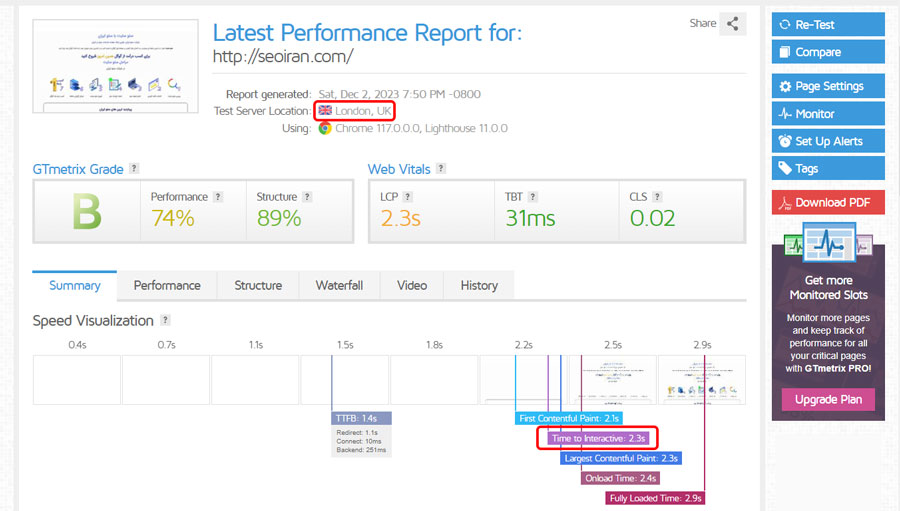Click the http://seoiran.com/ URL text
The image size is (900, 511).
click(282, 56)
